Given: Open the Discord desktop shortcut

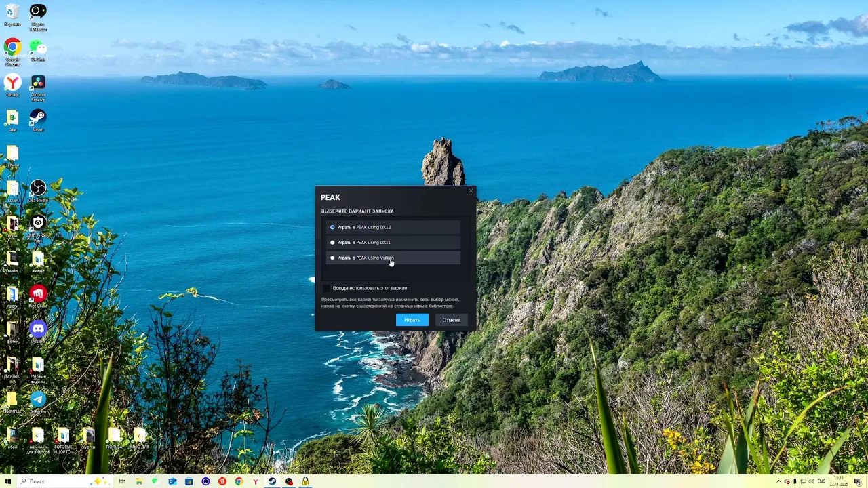Looking at the screenshot, I should (38, 331).
